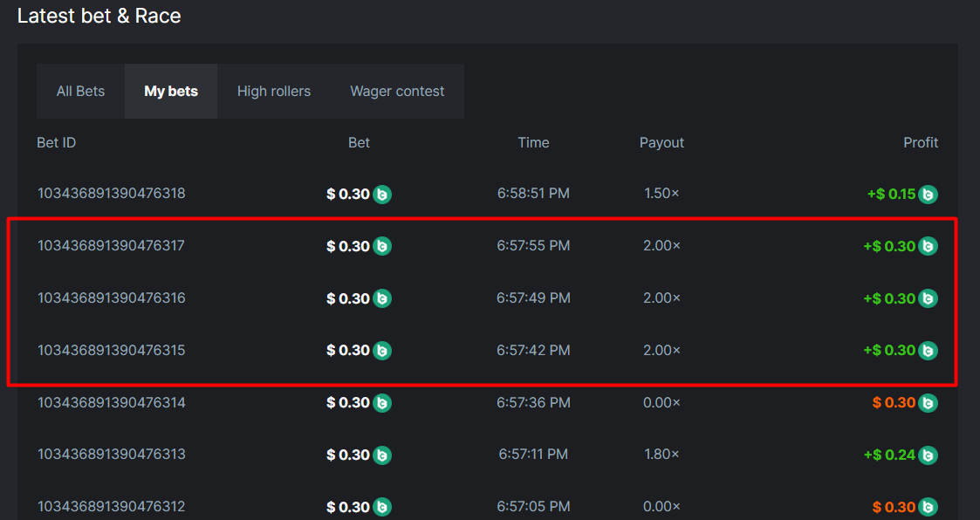Click the 1.80× payout value

point(661,454)
